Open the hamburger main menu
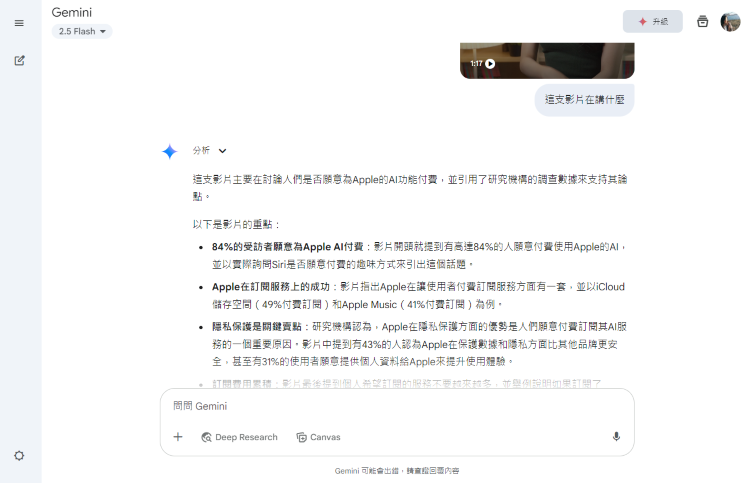 pyautogui.click(x=19, y=23)
